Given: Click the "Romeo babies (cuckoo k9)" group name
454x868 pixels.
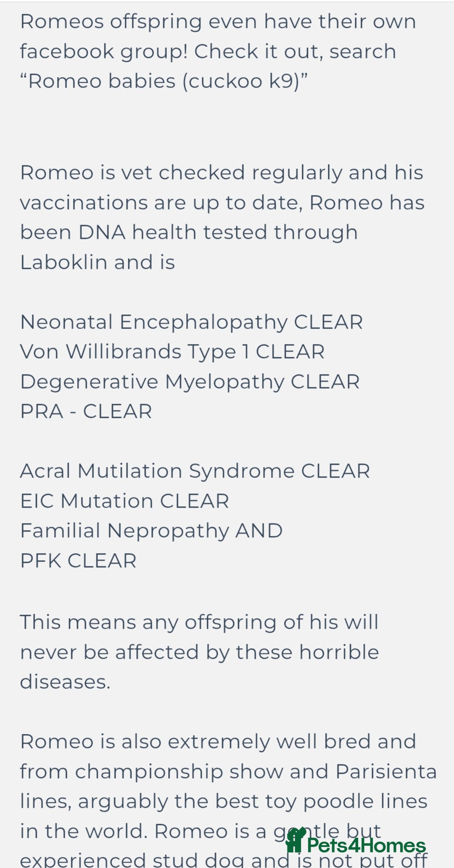Looking at the screenshot, I should [164, 81].
